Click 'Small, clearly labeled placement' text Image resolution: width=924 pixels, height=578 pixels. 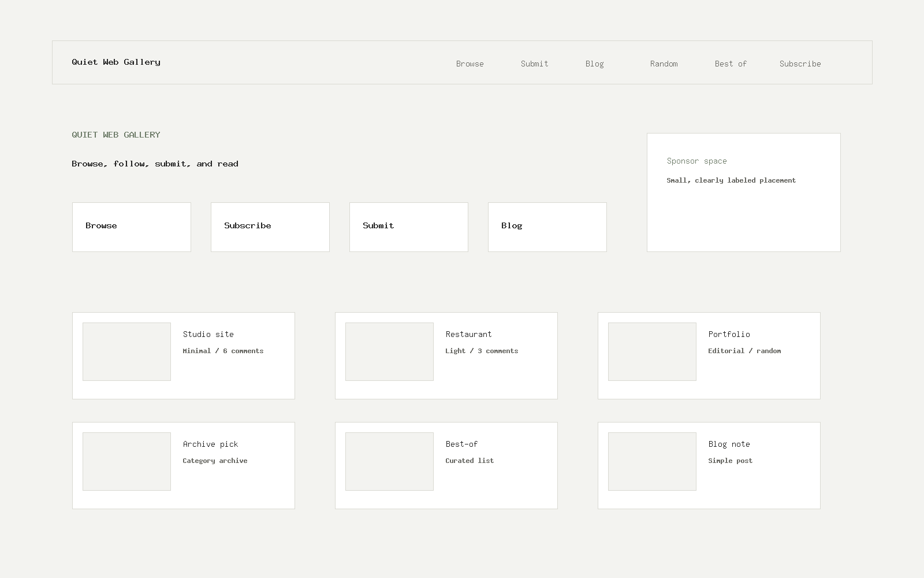click(731, 180)
